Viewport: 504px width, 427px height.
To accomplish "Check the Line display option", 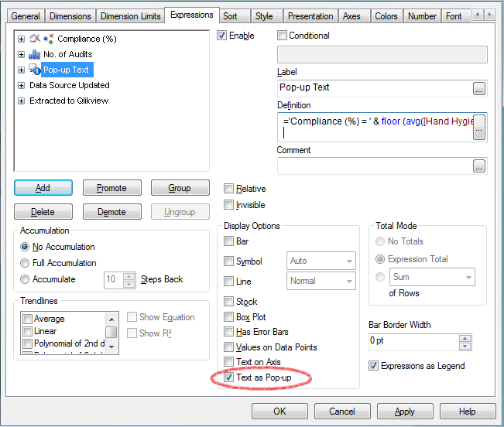I will (228, 282).
